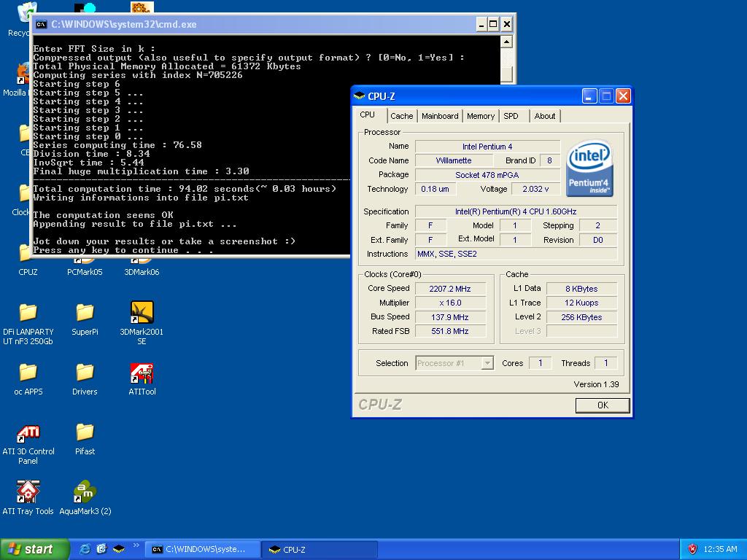Click the L1 Trace 12 Kuops value
Screen dimensions: 747x560
pyautogui.click(x=581, y=303)
